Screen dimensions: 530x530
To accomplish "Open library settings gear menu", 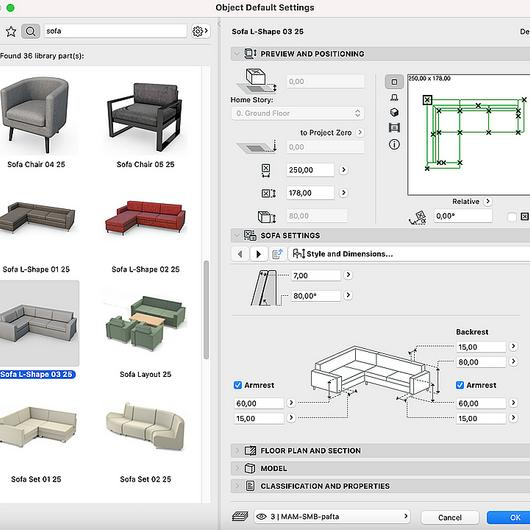I will pyautogui.click(x=200, y=31).
